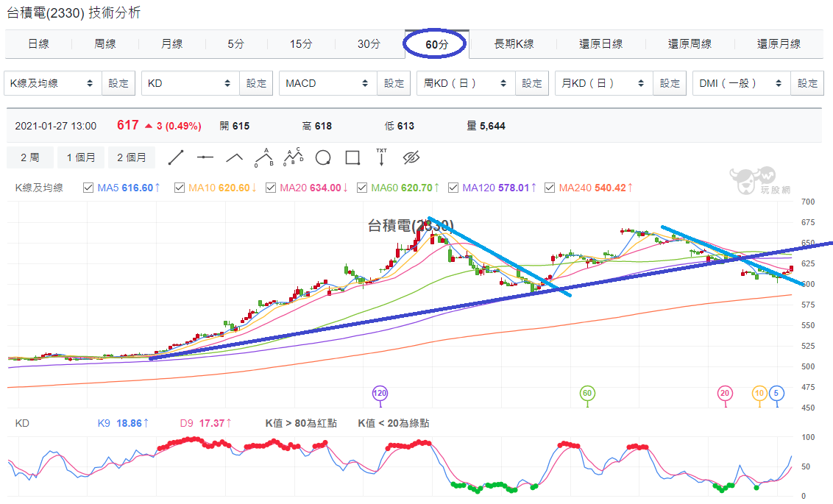Click 設定 next to 月KD(日)
The width and height of the screenshot is (833, 504).
pyautogui.click(x=670, y=83)
